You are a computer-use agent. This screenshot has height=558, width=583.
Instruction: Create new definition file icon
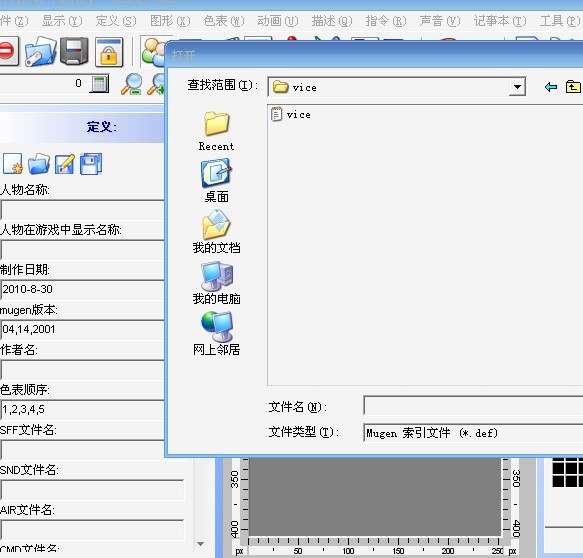coord(13,164)
